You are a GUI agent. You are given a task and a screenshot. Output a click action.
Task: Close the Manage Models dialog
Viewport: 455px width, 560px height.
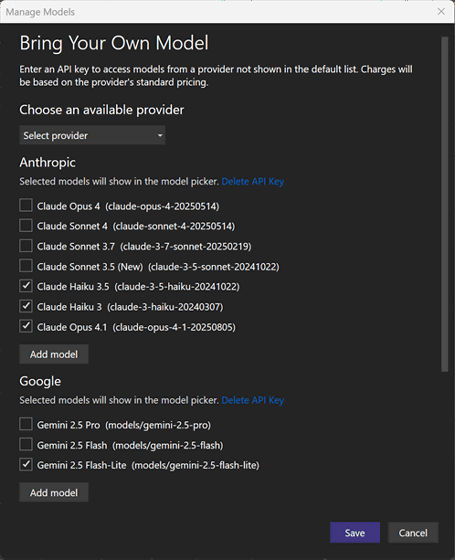(x=441, y=11)
